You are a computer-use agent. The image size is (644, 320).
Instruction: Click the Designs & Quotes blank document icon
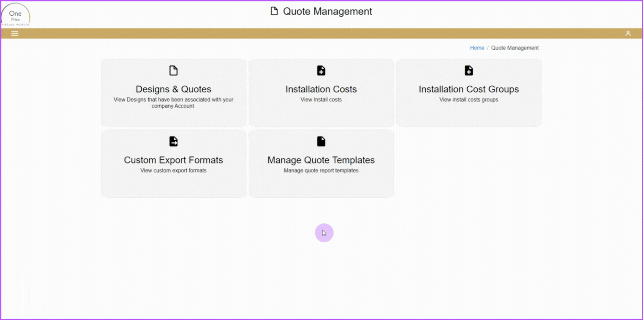tap(173, 71)
